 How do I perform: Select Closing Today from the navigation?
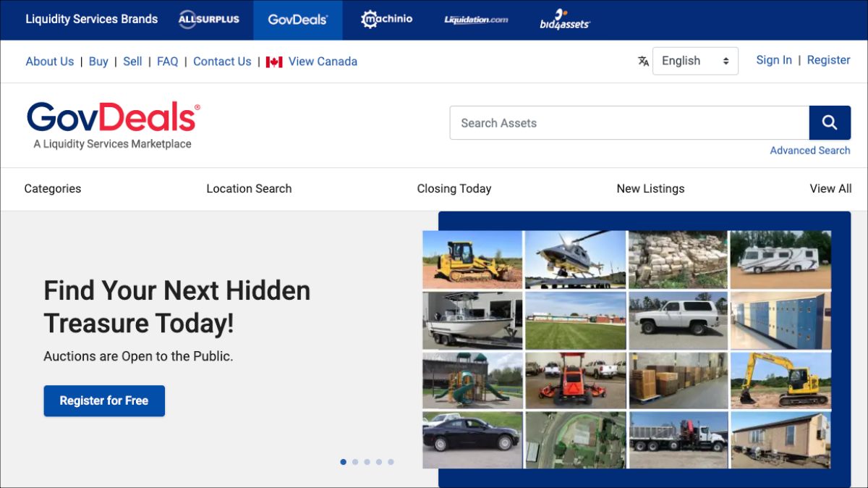tap(454, 188)
